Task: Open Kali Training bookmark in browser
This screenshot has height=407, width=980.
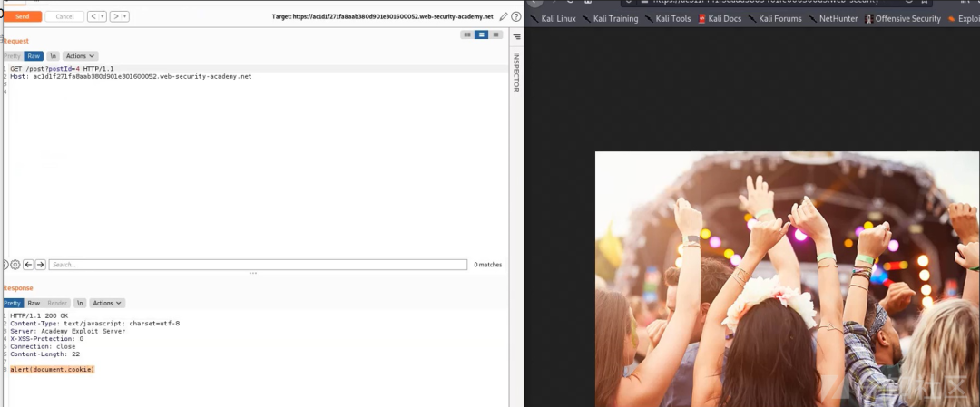Action: 610,19
